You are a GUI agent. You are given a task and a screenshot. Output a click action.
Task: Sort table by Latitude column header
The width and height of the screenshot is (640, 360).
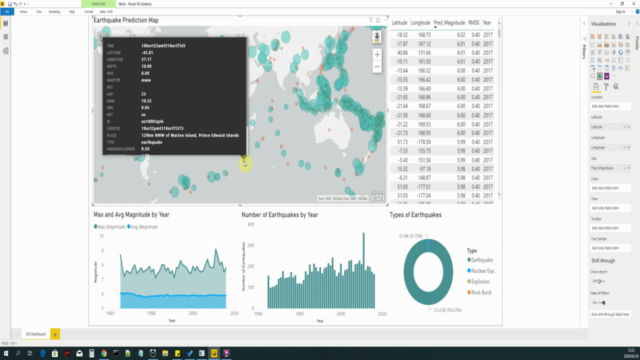pos(399,23)
